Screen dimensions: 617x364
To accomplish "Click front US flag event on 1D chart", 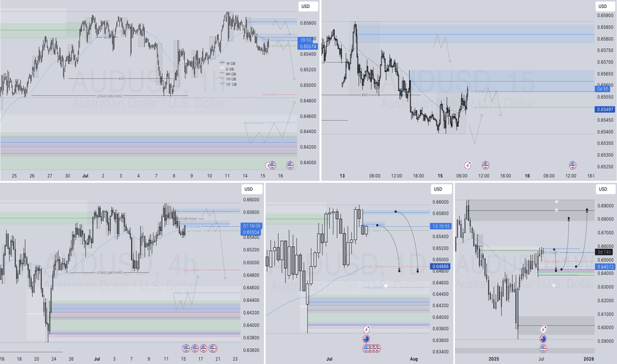I will (366, 348).
